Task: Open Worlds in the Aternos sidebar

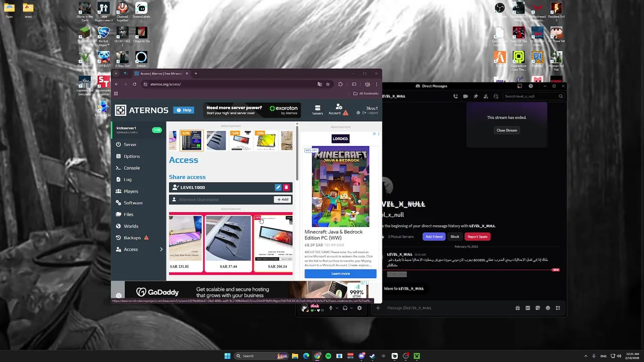Action: 127,226
